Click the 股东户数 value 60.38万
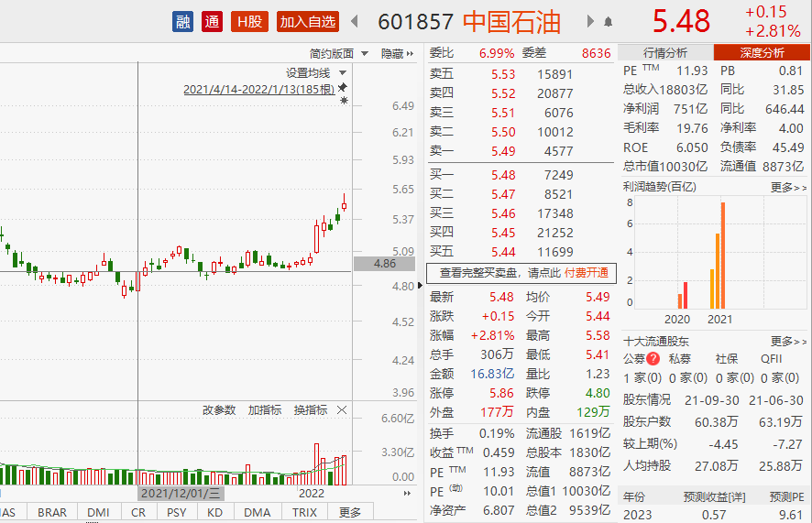The height and width of the screenshot is (523, 812). coord(716,422)
